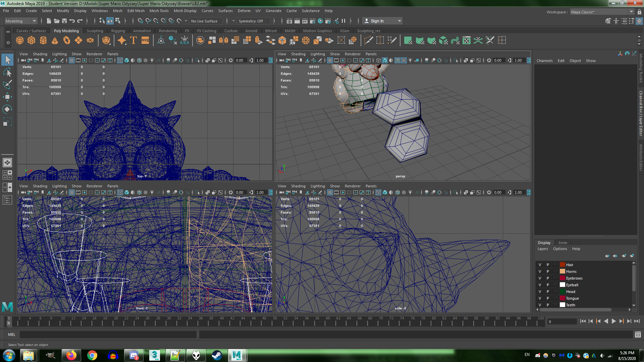Toggle display type box of Hair layer
The image size is (644, 362).
[555, 265]
